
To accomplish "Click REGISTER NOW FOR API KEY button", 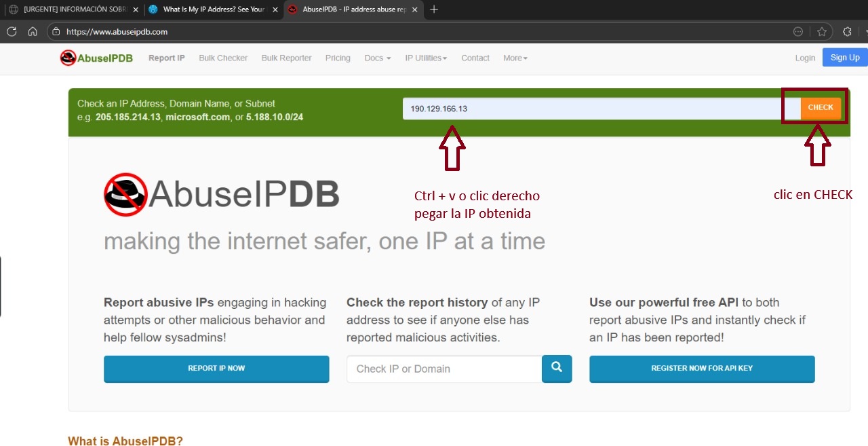I will click(702, 369).
